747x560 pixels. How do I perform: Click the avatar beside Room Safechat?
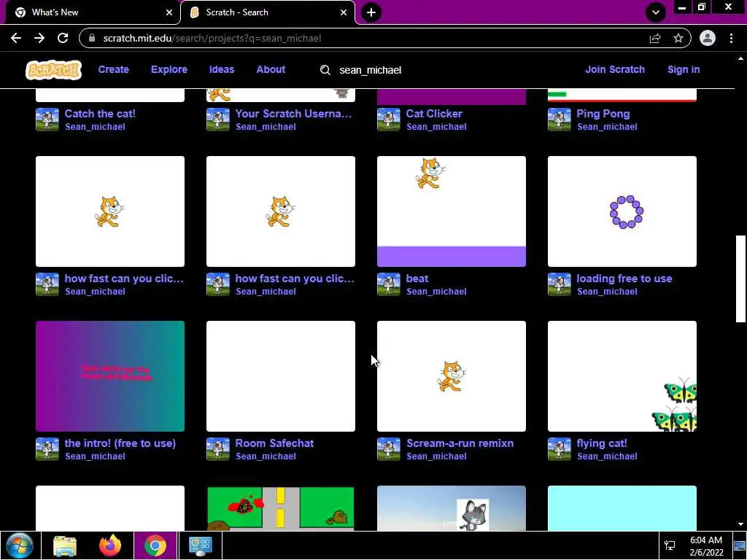[x=217, y=449]
